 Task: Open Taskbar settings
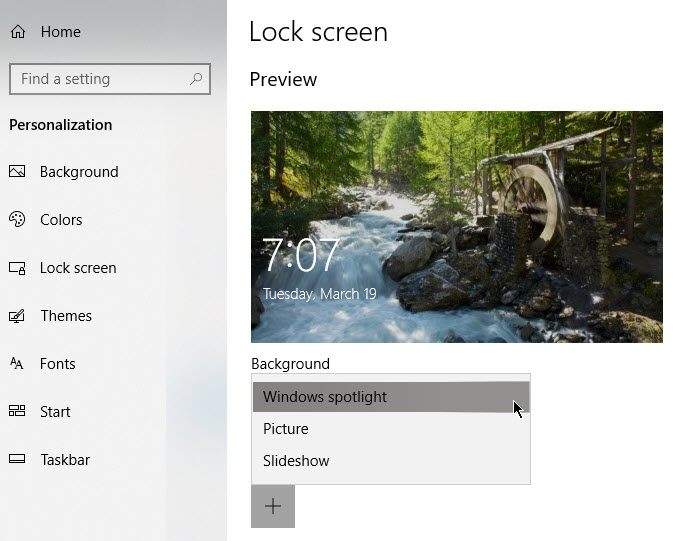coord(65,460)
